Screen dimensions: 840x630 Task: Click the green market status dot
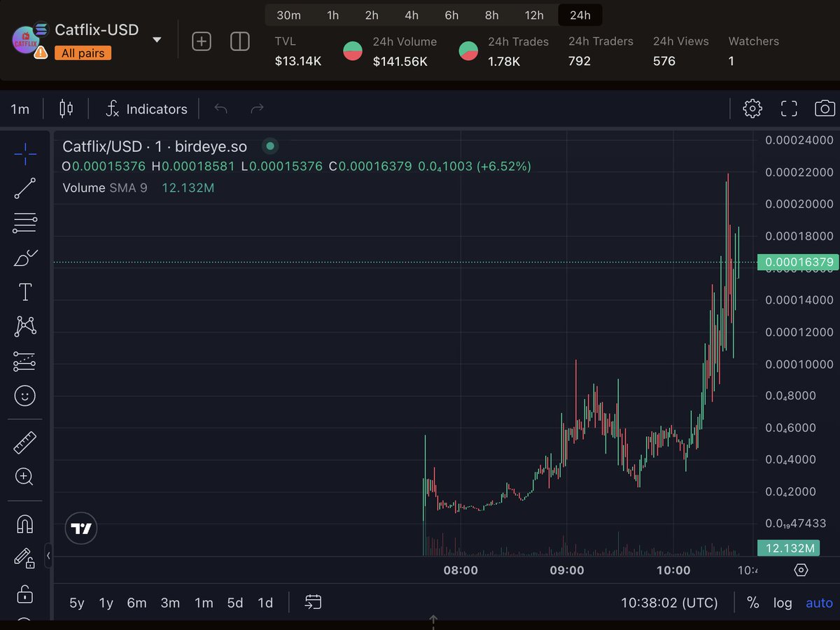tap(269, 146)
